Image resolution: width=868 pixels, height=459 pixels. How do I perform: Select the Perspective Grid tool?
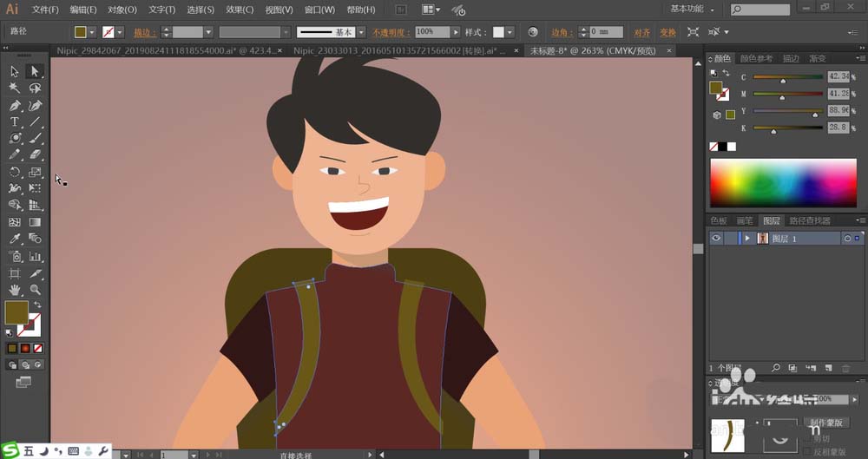(35, 205)
